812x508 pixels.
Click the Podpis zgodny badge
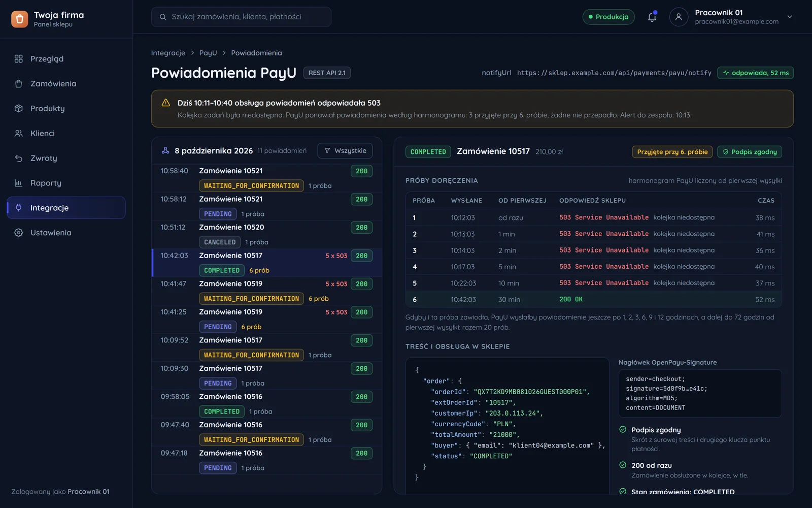click(750, 152)
